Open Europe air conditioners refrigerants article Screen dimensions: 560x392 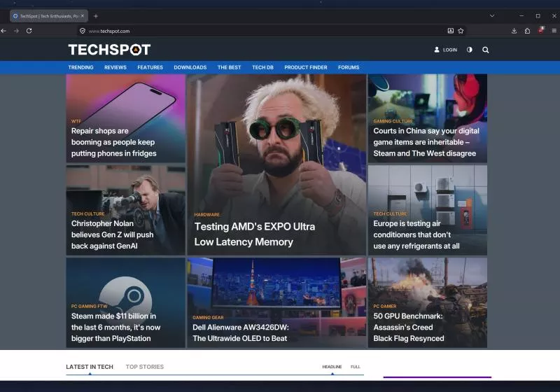416,234
